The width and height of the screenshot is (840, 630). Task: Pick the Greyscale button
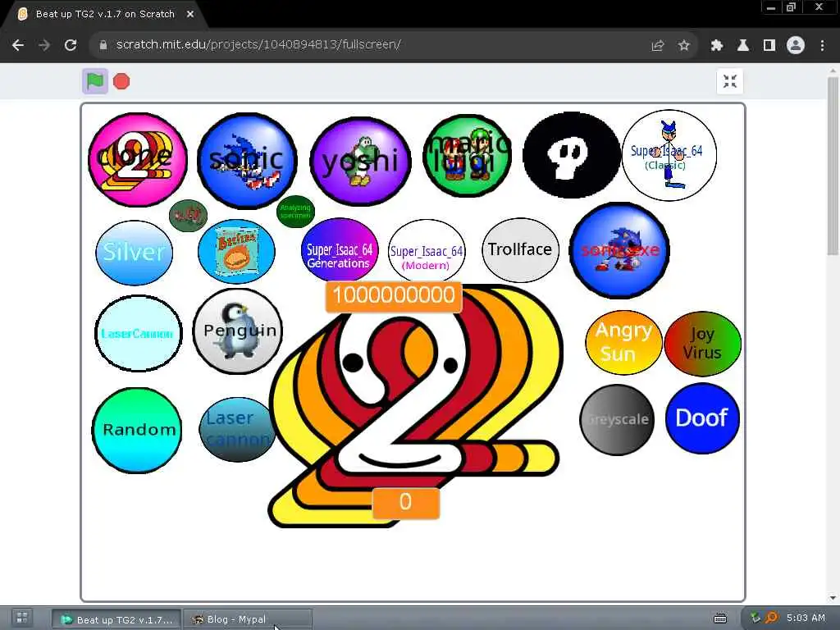tap(617, 419)
